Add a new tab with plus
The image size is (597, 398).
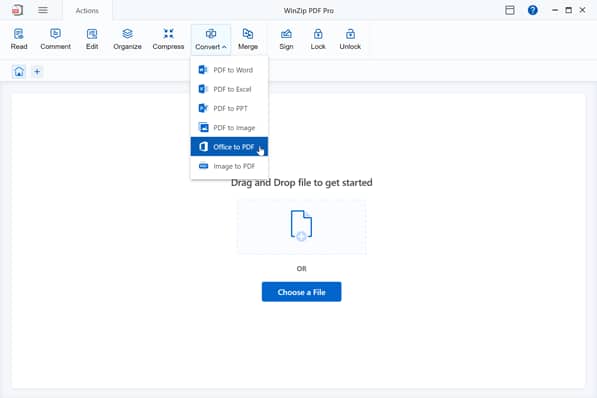[x=37, y=72]
